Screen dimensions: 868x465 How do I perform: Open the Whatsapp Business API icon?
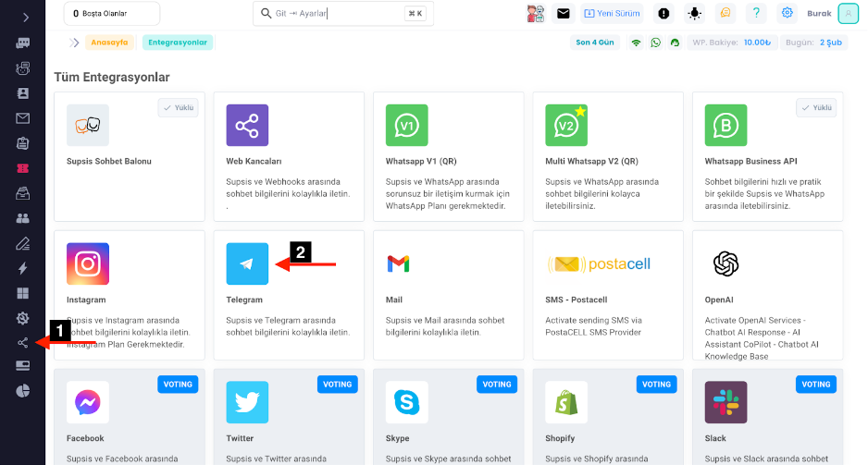click(725, 125)
